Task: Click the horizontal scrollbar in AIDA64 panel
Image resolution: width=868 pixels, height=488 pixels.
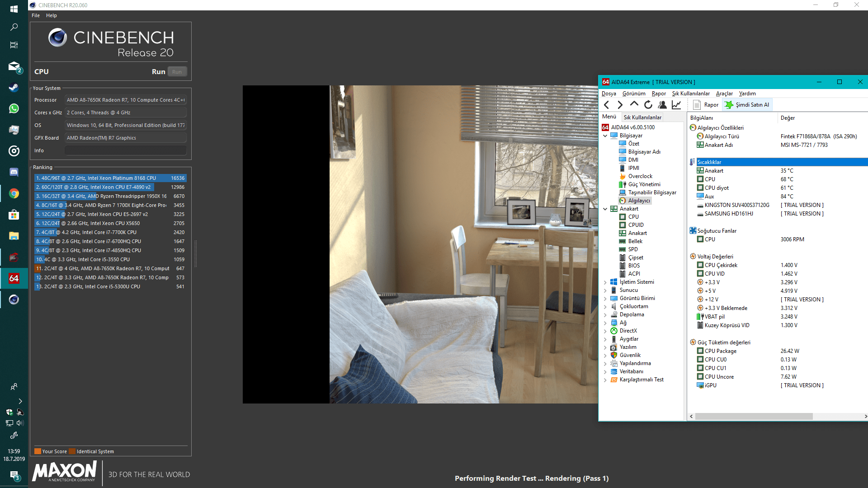Action: (x=754, y=416)
